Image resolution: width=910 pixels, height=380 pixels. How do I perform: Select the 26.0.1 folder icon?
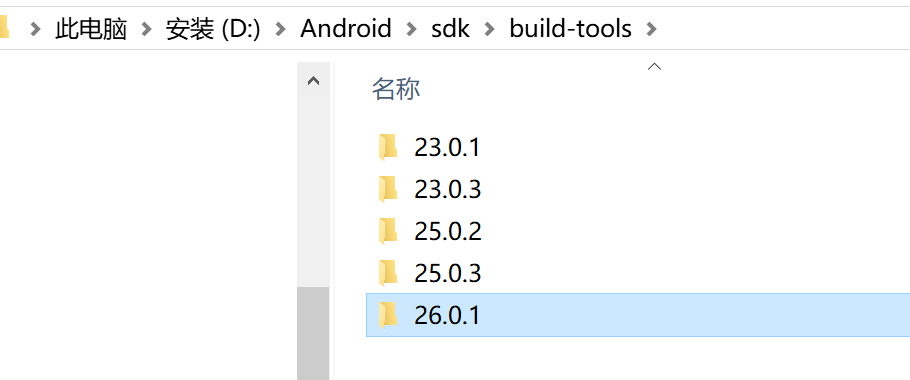[388, 315]
